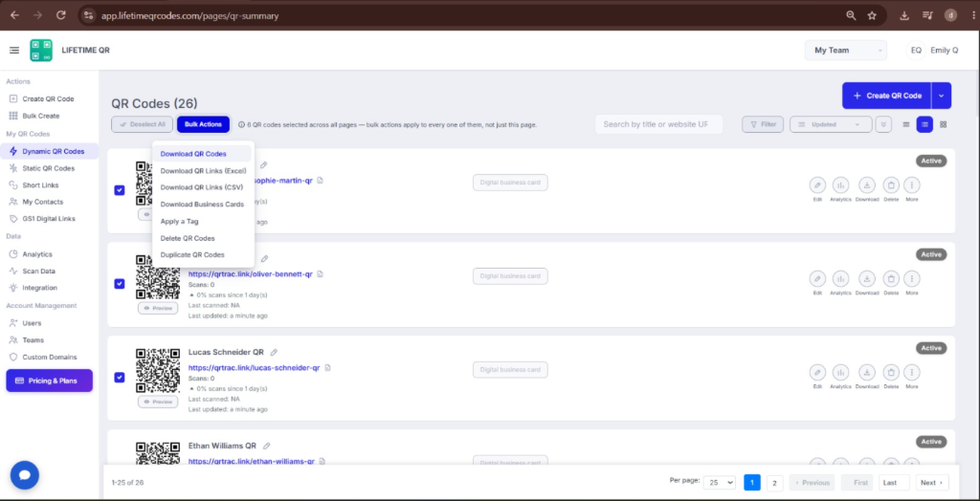Open the lucas-schneider-qr link

pos(254,368)
